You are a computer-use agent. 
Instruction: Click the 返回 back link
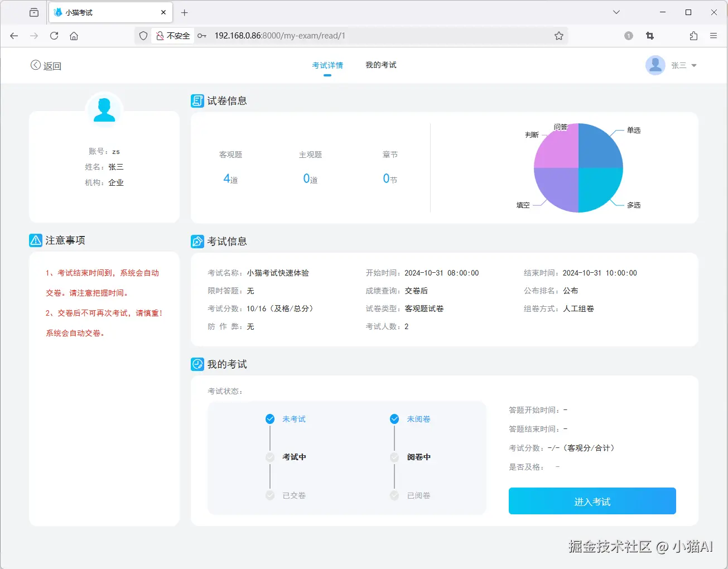click(46, 65)
